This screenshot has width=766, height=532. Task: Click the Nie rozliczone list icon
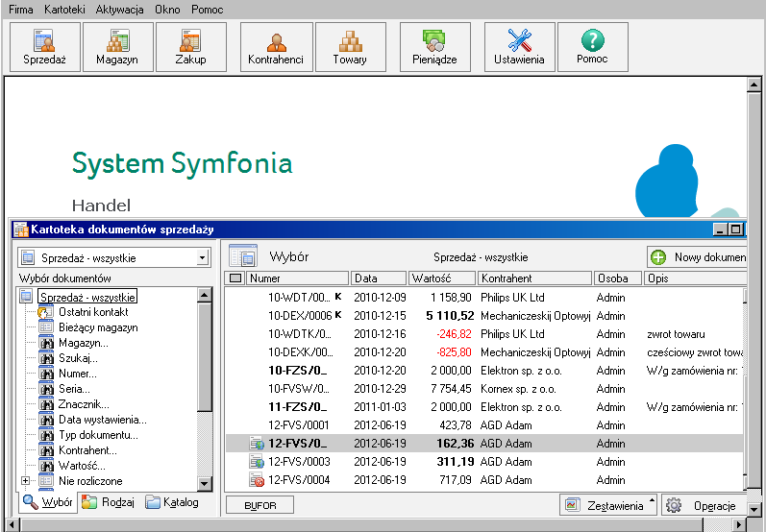pos(46,481)
